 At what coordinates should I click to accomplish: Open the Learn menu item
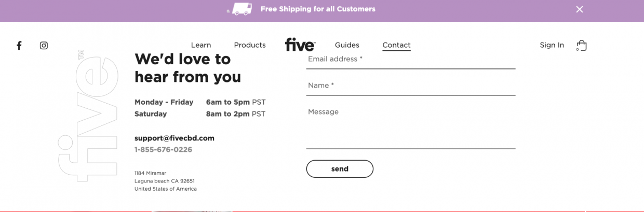coord(201,45)
